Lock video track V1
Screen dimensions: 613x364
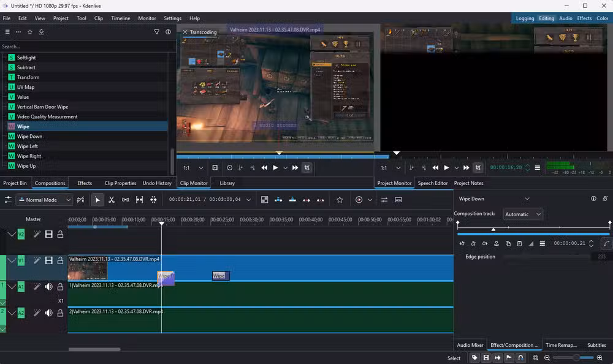click(60, 261)
